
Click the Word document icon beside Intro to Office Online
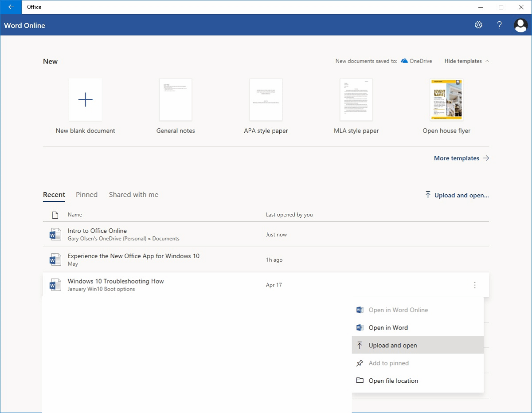pos(55,234)
